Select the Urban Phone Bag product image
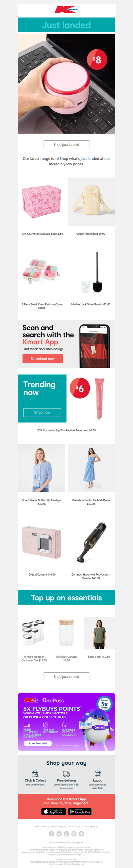133x868 pixels. pyautogui.click(x=92, y=201)
